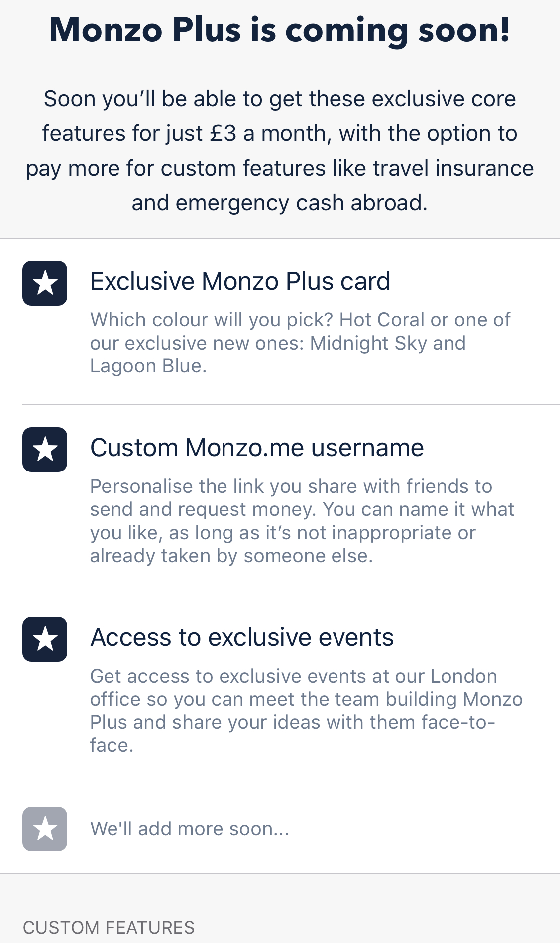Tap the London office events description
This screenshot has height=943, width=560.
[306, 710]
